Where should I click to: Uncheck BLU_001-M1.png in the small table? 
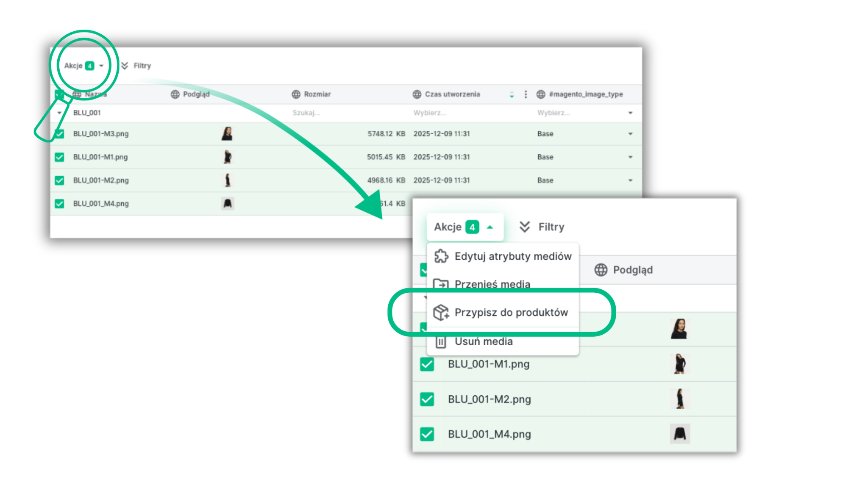pos(59,157)
